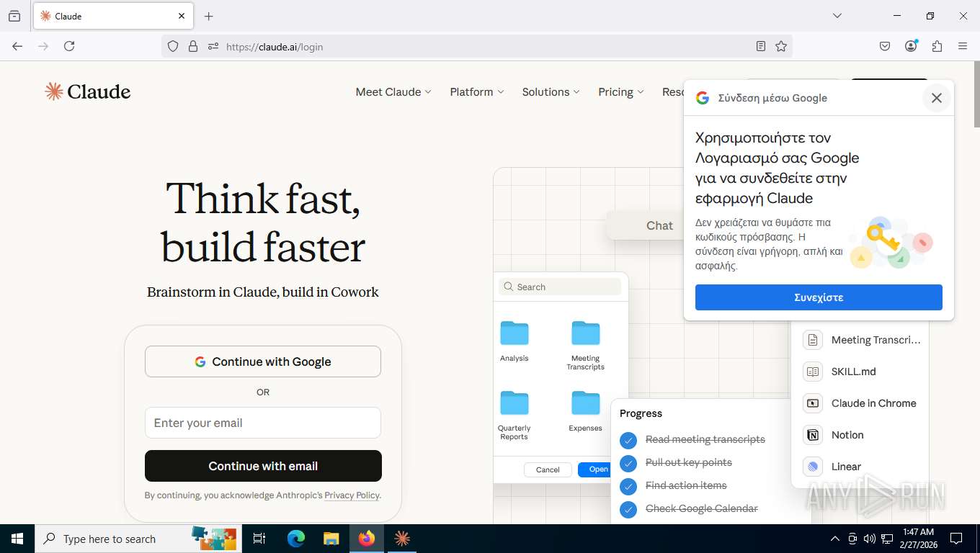
Task: Open a new browser tab
Action: 209,16
